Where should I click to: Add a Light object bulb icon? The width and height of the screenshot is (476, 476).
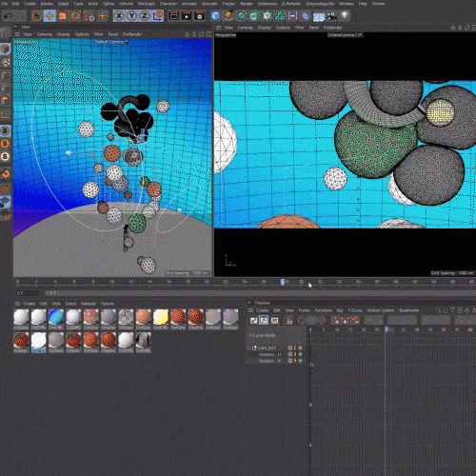click(345, 16)
